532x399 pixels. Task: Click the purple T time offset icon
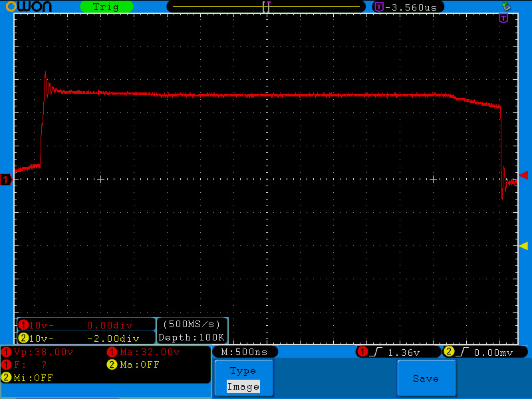pyautogui.click(x=379, y=7)
